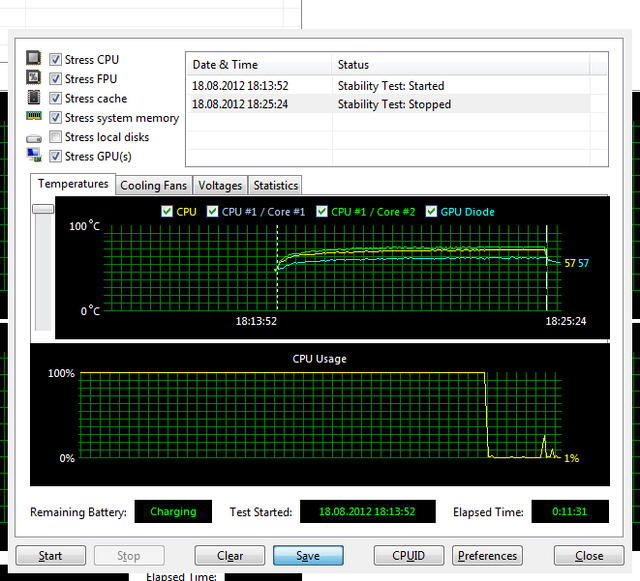Click the Status column header
Image resolution: width=640 pixels, height=581 pixels.
coord(461,65)
